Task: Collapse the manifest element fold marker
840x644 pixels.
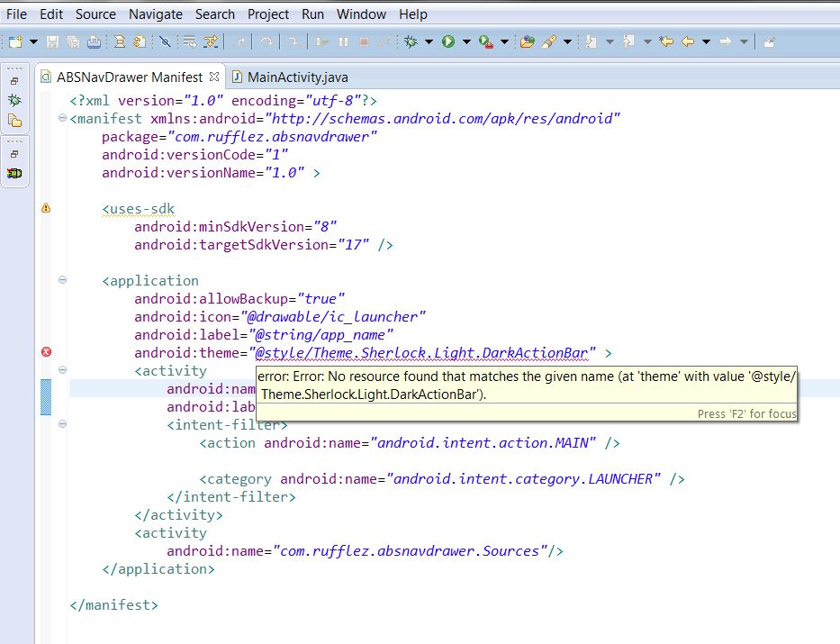Action: pos(62,118)
